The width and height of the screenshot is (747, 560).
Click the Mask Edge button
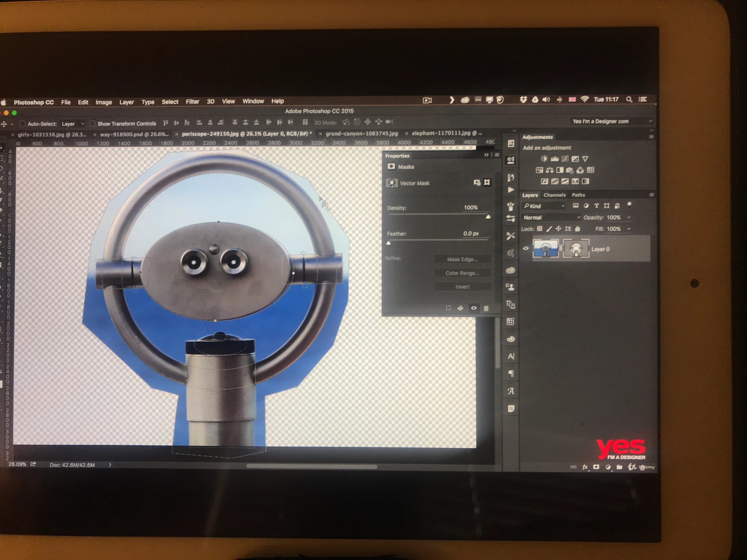462,259
